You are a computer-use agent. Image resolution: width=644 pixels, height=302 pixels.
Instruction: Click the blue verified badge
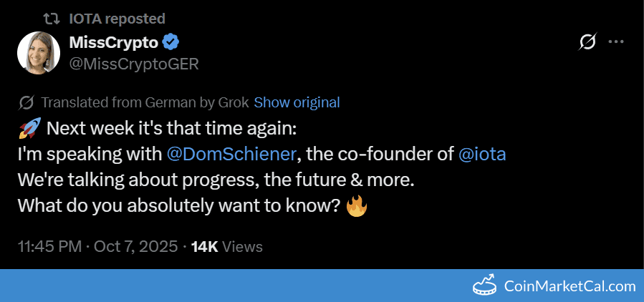[170, 42]
